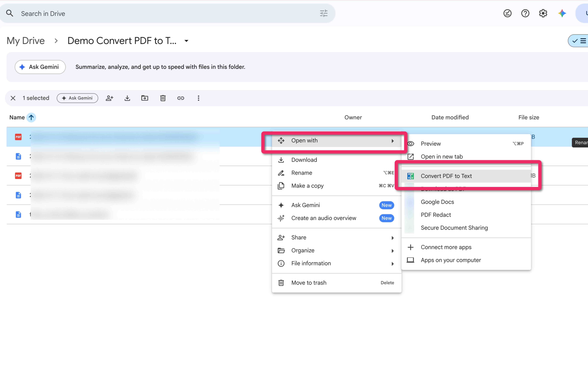Screen dimensions: 588x367
Task: Choose Make a copy
Action: [x=336, y=186]
